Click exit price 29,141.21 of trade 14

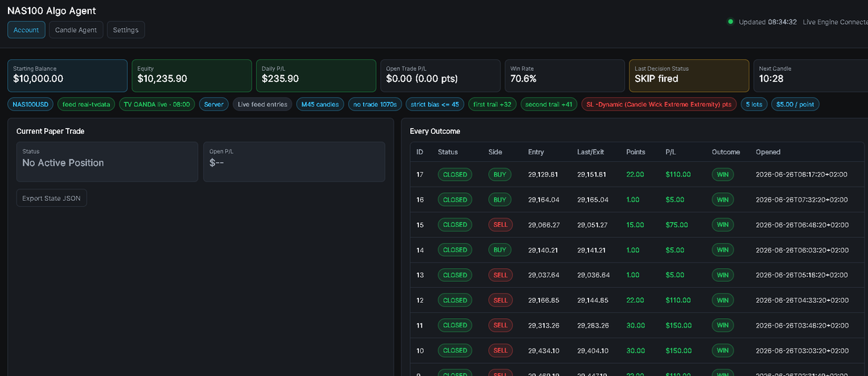point(593,250)
